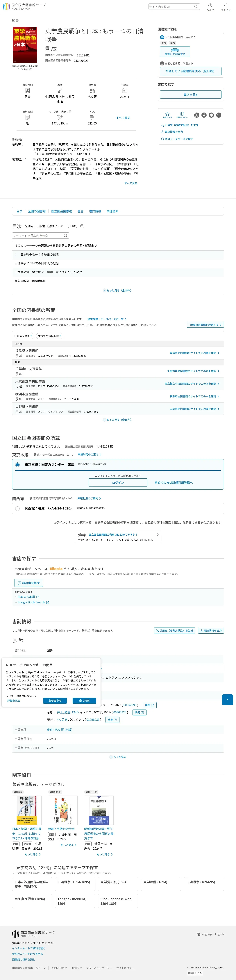Select 東京本館 図書カウンター radio button
This screenshot has height=980, width=236.
click(x=17, y=464)
